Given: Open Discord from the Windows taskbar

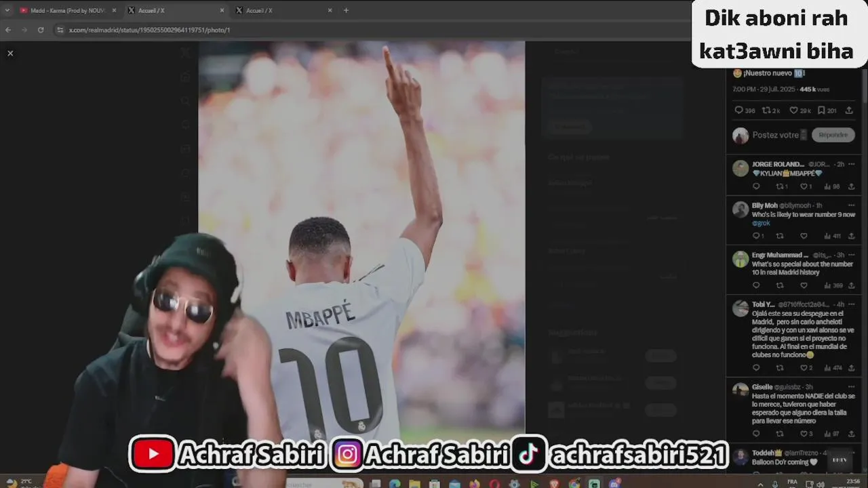Looking at the screenshot, I should (615, 483).
